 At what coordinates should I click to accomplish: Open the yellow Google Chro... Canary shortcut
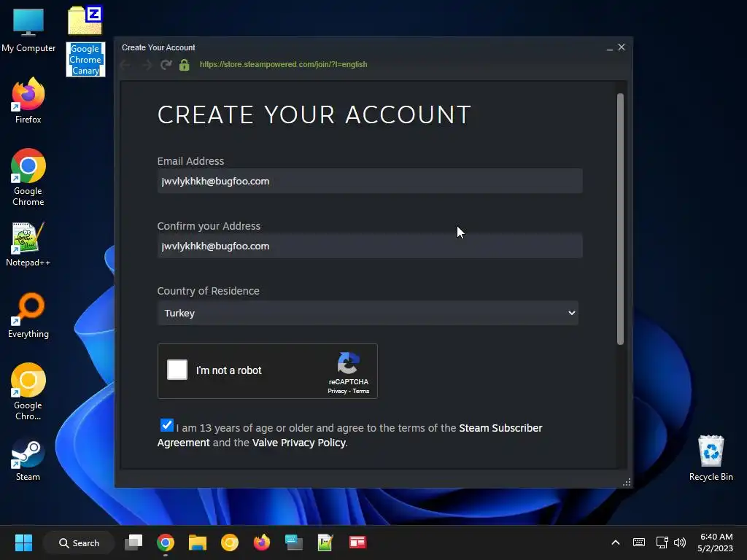(x=28, y=392)
